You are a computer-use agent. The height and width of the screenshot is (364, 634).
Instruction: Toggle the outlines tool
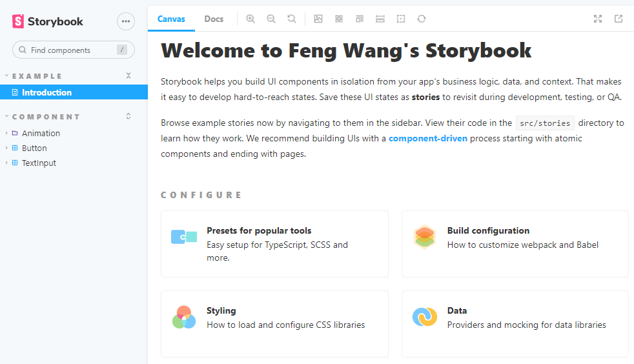[401, 19]
